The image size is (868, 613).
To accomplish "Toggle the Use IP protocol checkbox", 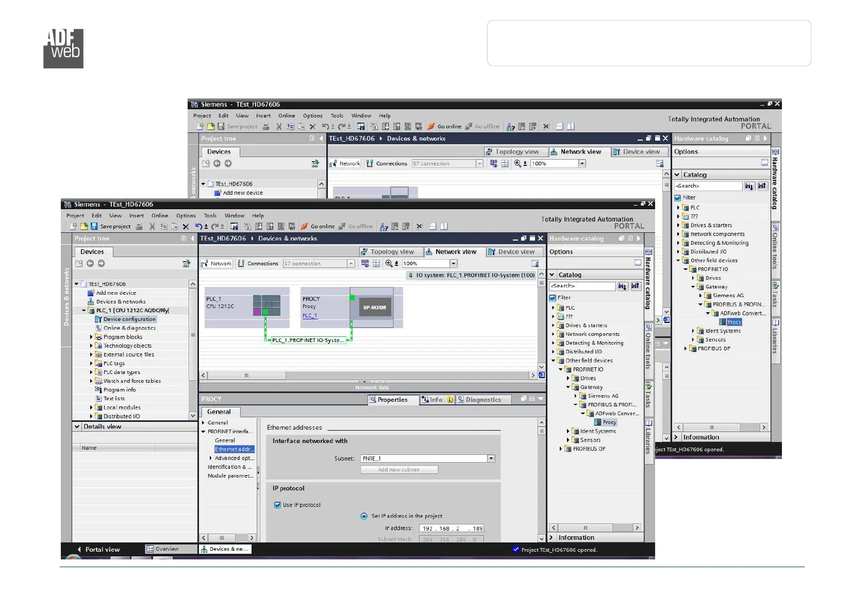I will 278,505.
